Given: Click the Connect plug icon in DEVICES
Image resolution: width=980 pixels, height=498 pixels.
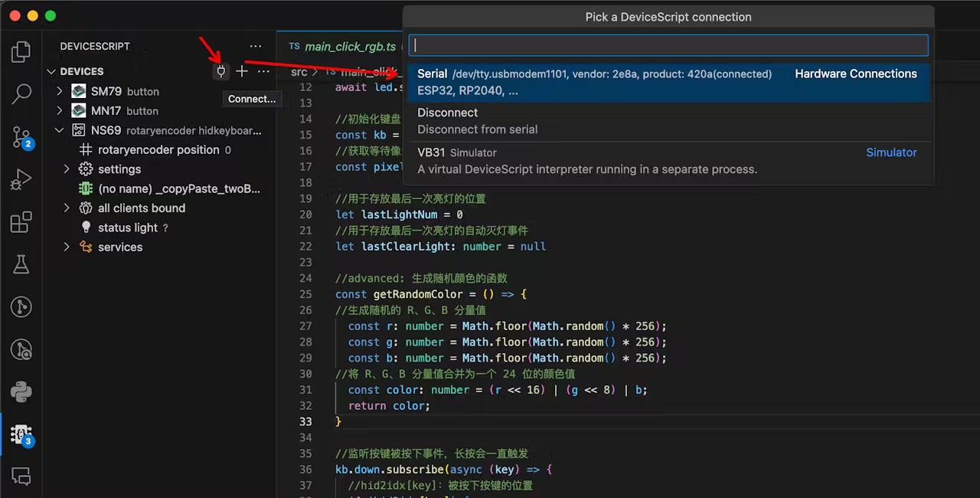Looking at the screenshot, I should pyautogui.click(x=220, y=70).
